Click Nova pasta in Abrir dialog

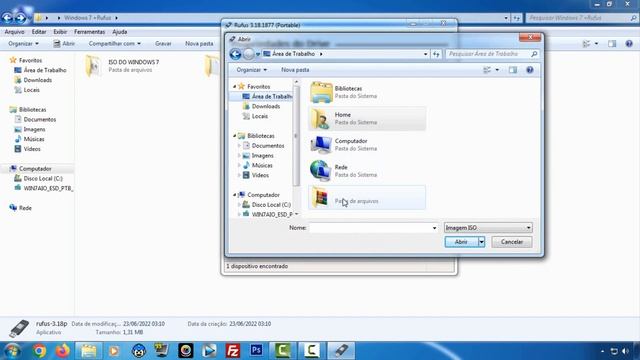pos(295,70)
